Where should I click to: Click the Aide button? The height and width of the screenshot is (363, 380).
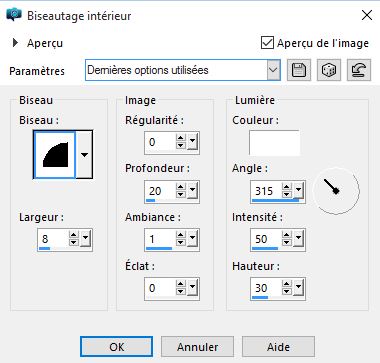click(278, 347)
